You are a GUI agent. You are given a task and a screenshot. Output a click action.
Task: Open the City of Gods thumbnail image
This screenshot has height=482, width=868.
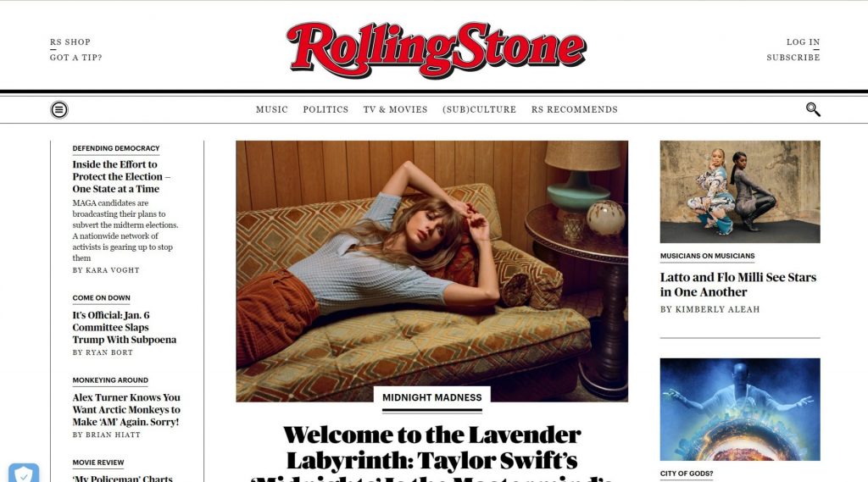(x=740, y=409)
